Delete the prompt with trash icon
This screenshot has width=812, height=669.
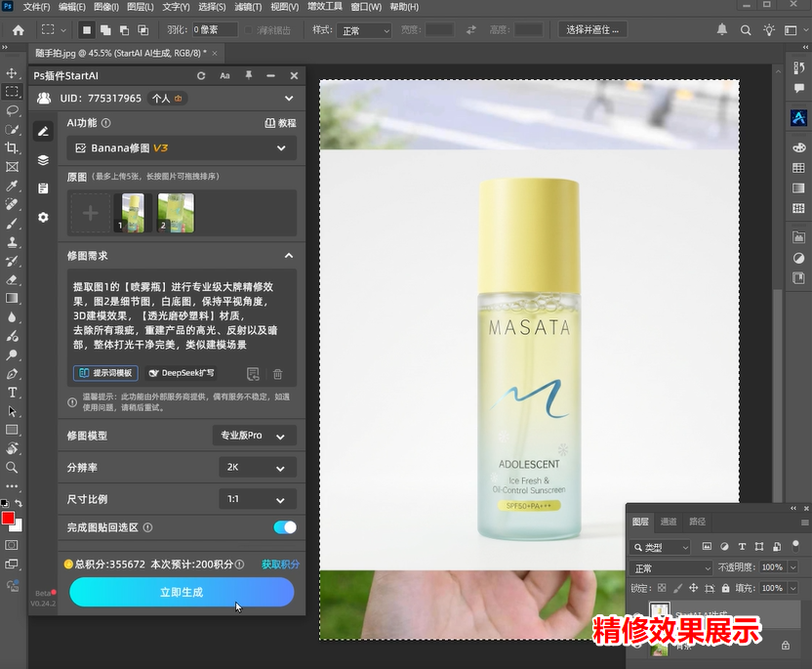(277, 374)
